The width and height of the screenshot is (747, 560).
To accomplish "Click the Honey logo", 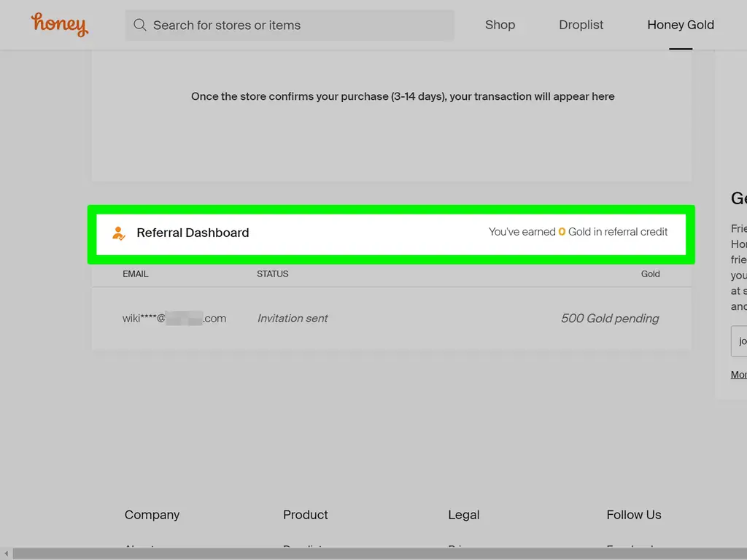I will 60,25.
